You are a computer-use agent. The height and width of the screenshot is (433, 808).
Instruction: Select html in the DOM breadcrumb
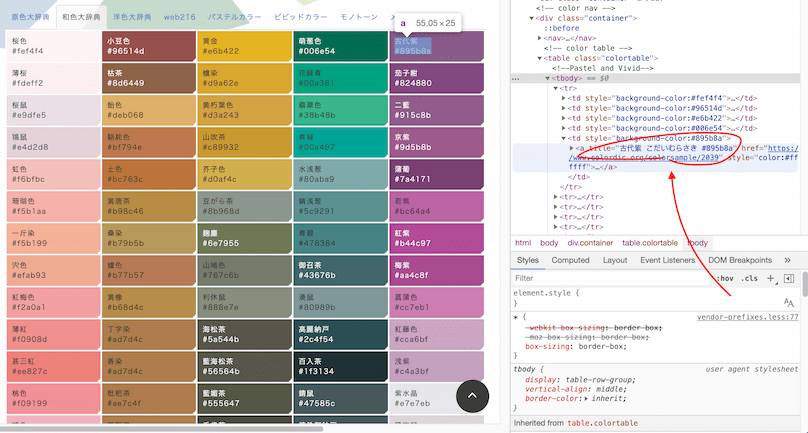click(523, 243)
